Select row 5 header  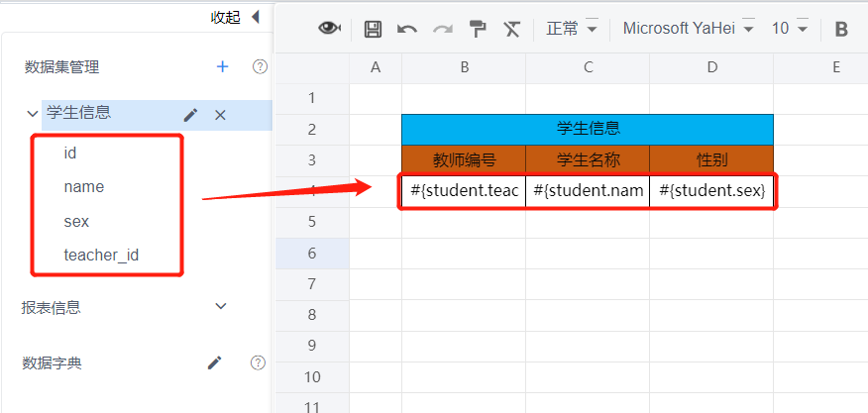(x=312, y=223)
